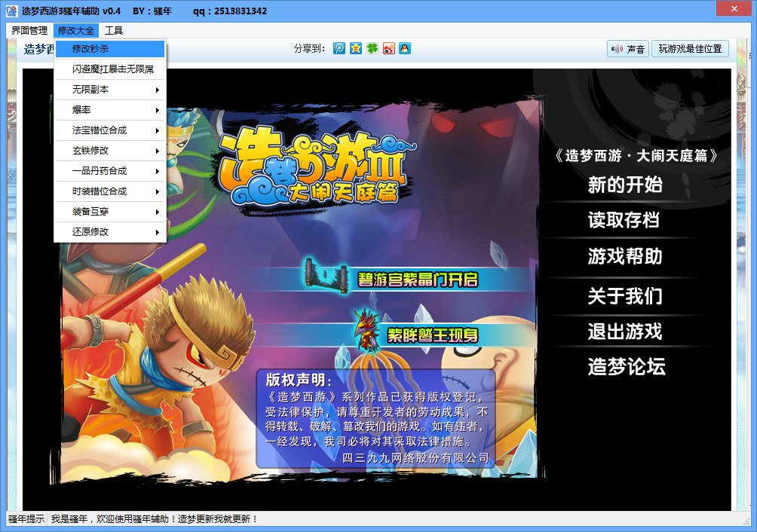Screen dimensions: 757x532
Task: Click the 分享到 label
Action: 309,49
